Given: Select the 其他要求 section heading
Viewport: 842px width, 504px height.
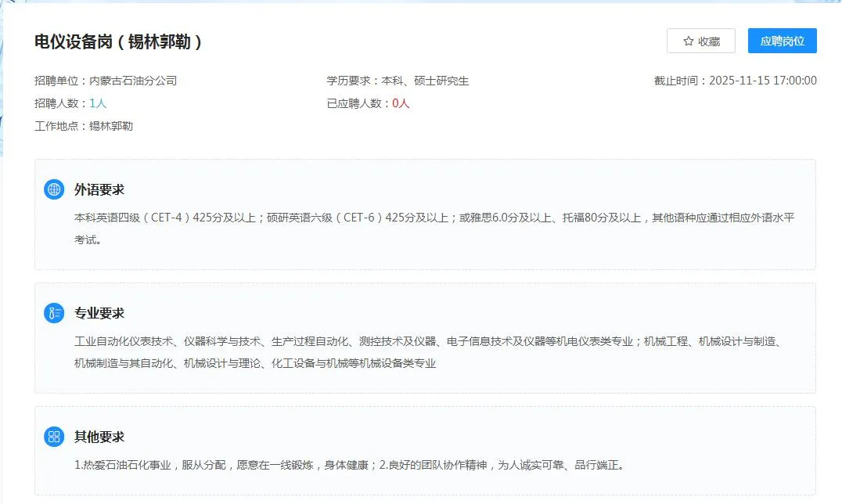Looking at the screenshot, I should click(99, 437).
